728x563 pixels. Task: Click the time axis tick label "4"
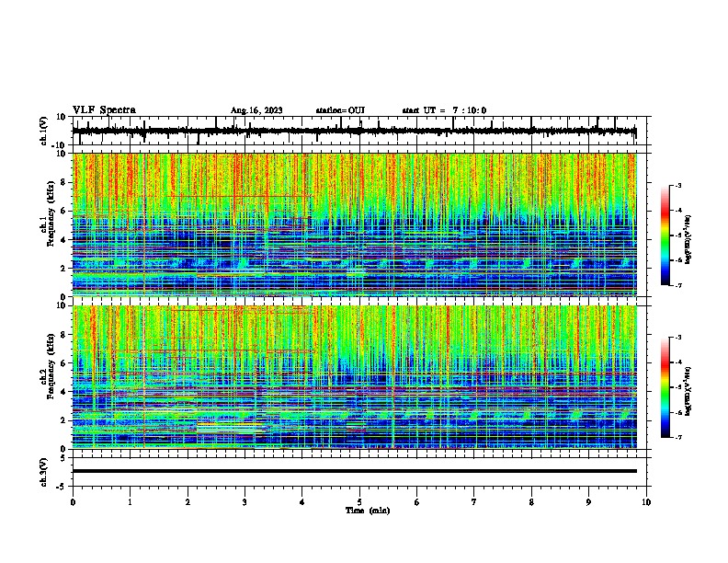(x=302, y=502)
